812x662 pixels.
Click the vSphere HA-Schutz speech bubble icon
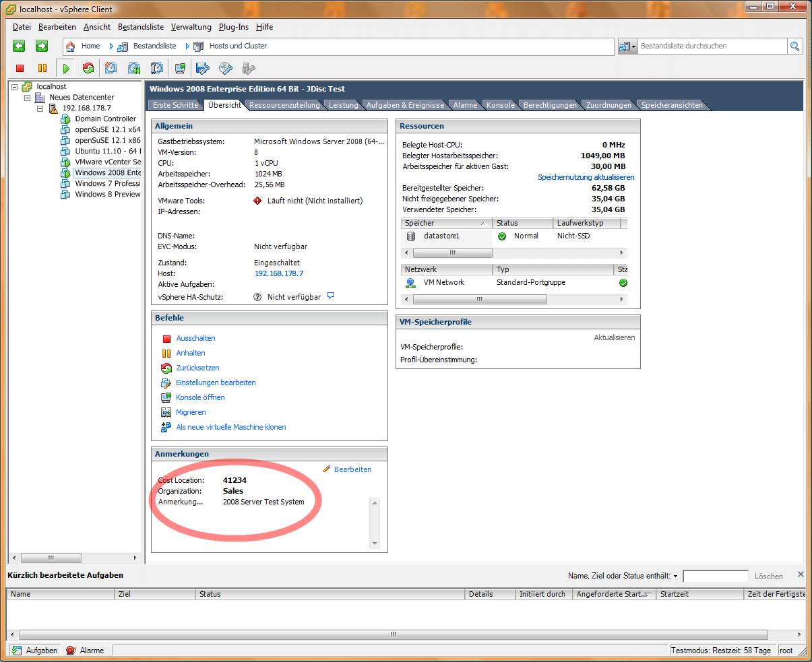[x=331, y=296]
